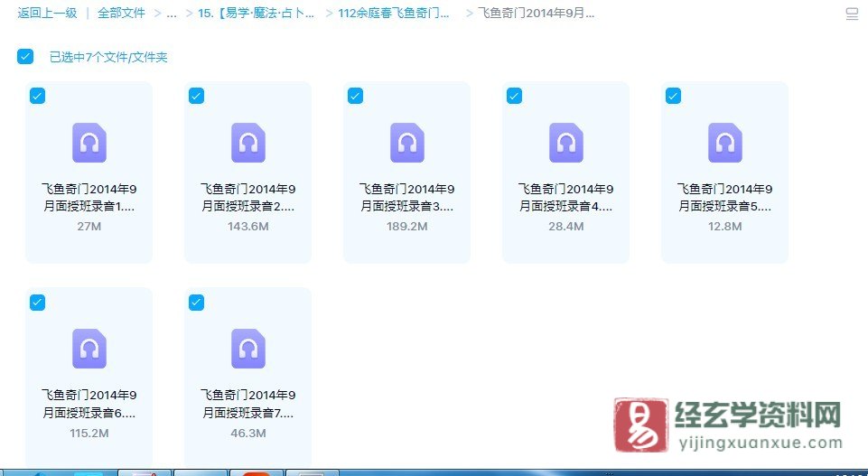Click the file name 飞鱼奇门2014年9月面授班录音4
Image resolution: width=868 pixels, height=476 pixels.
(x=565, y=198)
